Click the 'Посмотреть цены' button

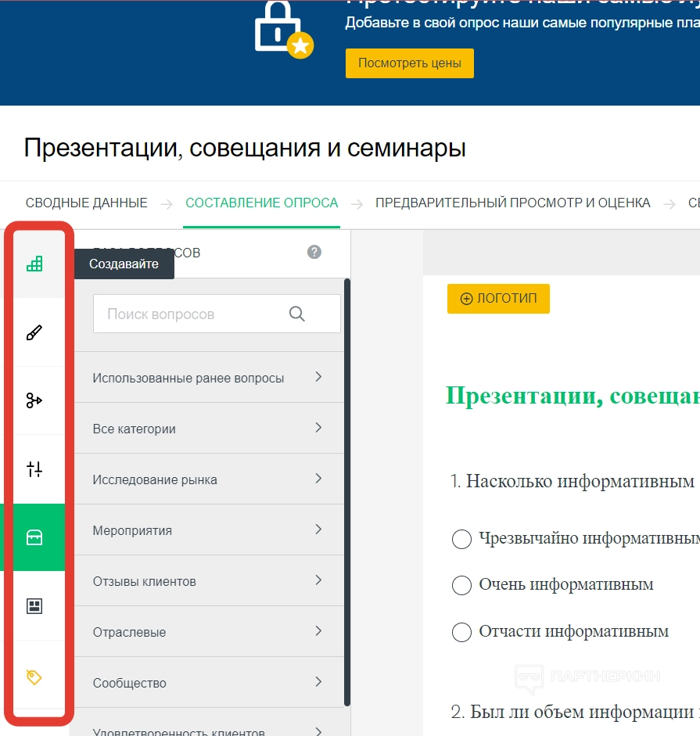point(409,63)
